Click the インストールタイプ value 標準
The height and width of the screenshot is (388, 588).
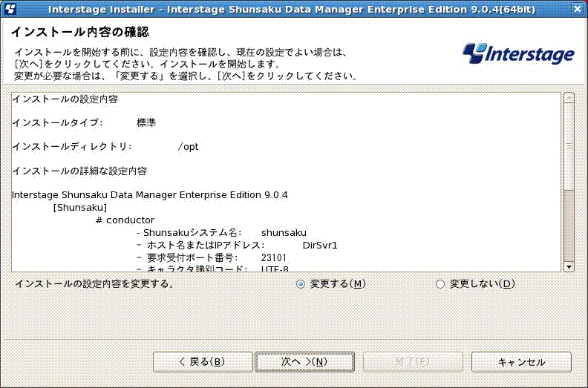point(146,123)
